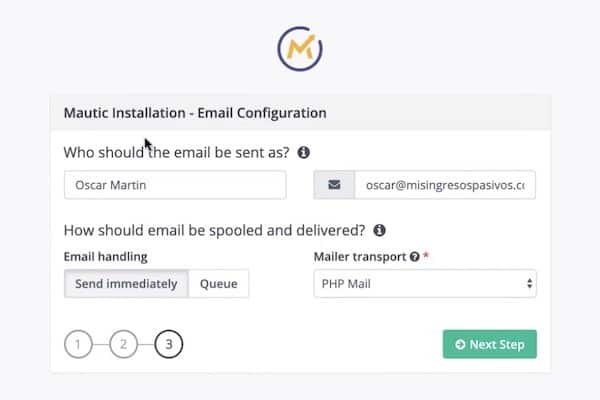Click the Mautic logo at the top
Screen dimensions: 600x400
coord(300,49)
